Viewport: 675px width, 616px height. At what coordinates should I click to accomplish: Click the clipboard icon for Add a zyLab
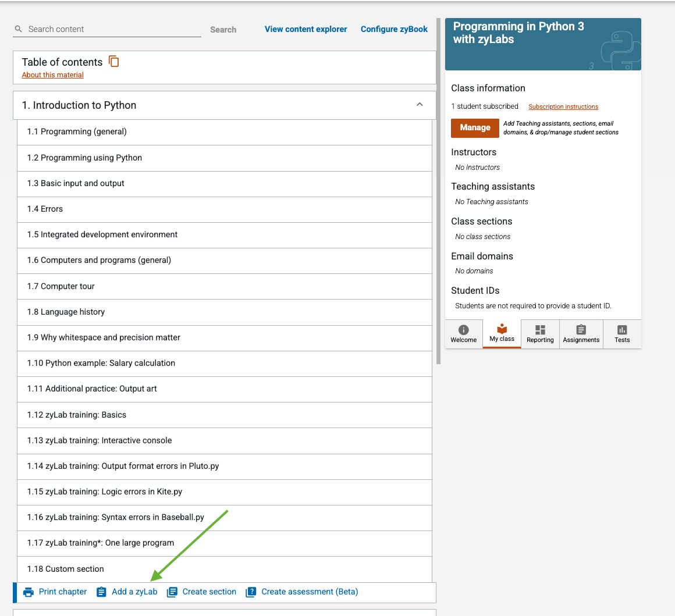point(101,592)
